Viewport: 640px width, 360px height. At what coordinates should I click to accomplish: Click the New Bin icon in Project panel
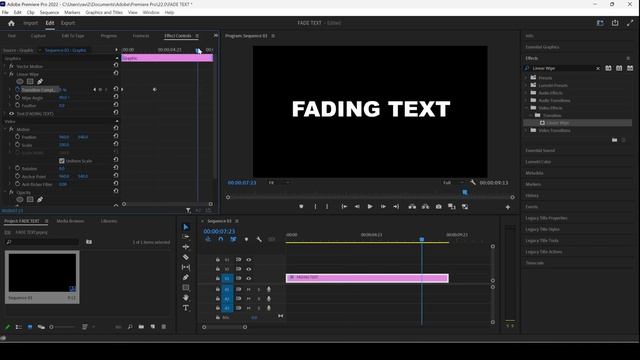pyautogui.click(x=141, y=327)
